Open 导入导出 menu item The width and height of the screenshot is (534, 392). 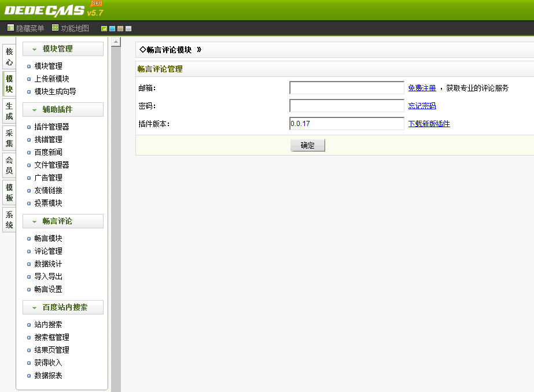49,276
